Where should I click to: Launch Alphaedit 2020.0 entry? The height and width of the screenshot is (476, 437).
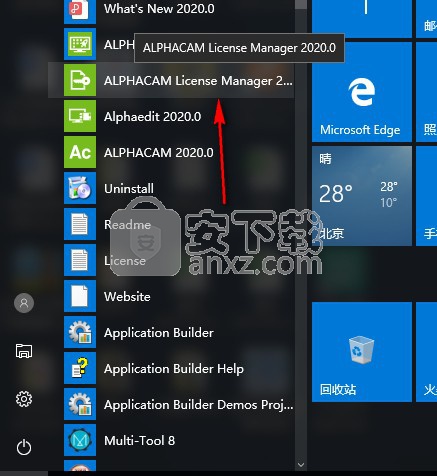point(153,117)
